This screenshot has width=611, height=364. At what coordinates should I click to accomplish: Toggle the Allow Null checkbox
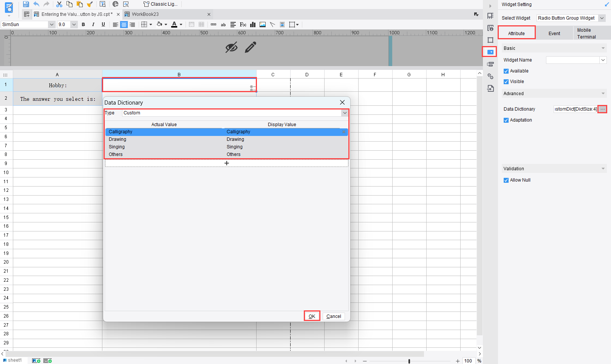point(506,180)
